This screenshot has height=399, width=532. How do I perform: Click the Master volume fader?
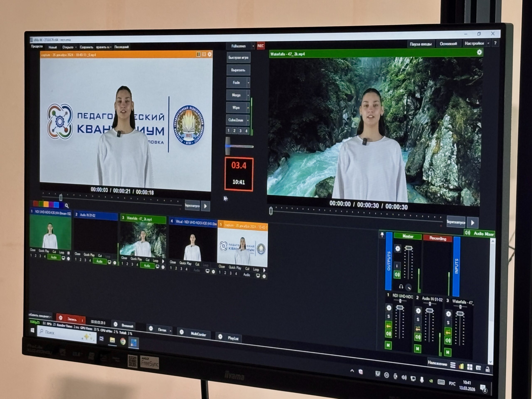[408, 248]
